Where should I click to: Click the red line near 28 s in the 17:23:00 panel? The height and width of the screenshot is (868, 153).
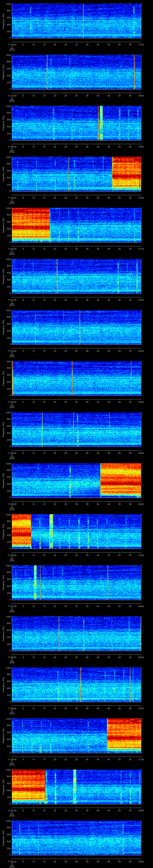point(72,378)
